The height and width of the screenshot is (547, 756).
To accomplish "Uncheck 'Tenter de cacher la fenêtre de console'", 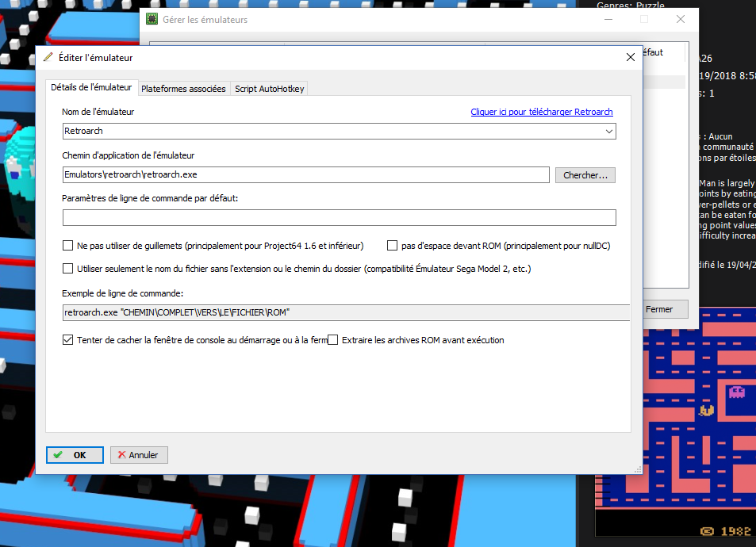I will (x=68, y=340).
